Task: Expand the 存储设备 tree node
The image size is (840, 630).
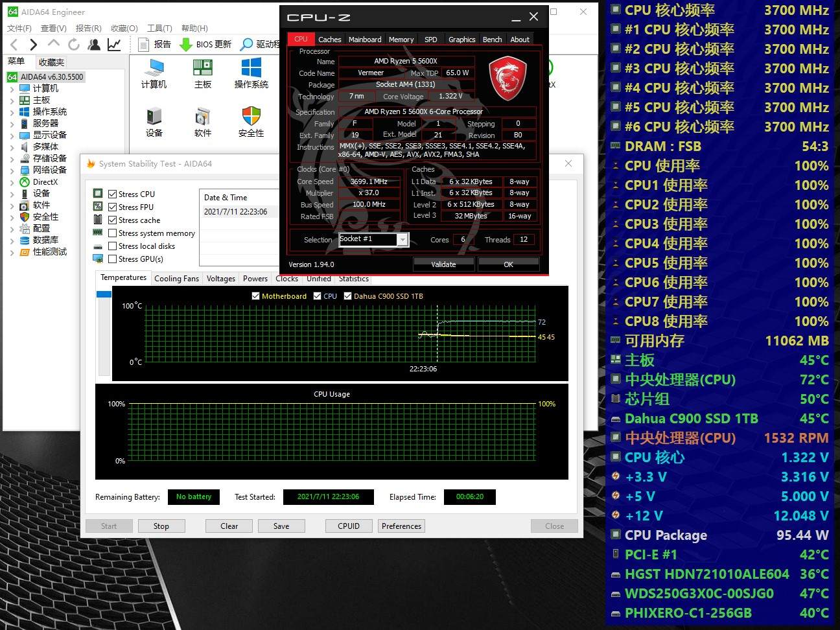Action: pos(12,158)
